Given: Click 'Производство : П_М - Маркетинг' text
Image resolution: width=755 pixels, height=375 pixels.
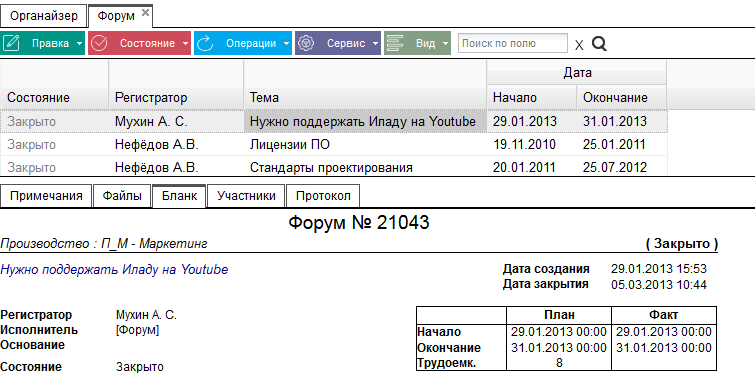Looking at the screenshot, I should click(104, 244).
